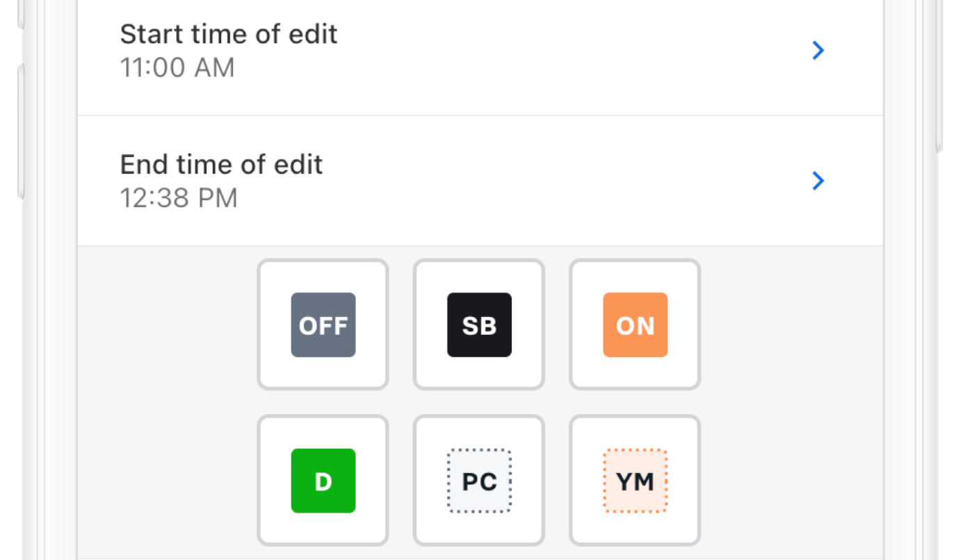Select the gray OFF duty status badge

(x=323, y=325)
